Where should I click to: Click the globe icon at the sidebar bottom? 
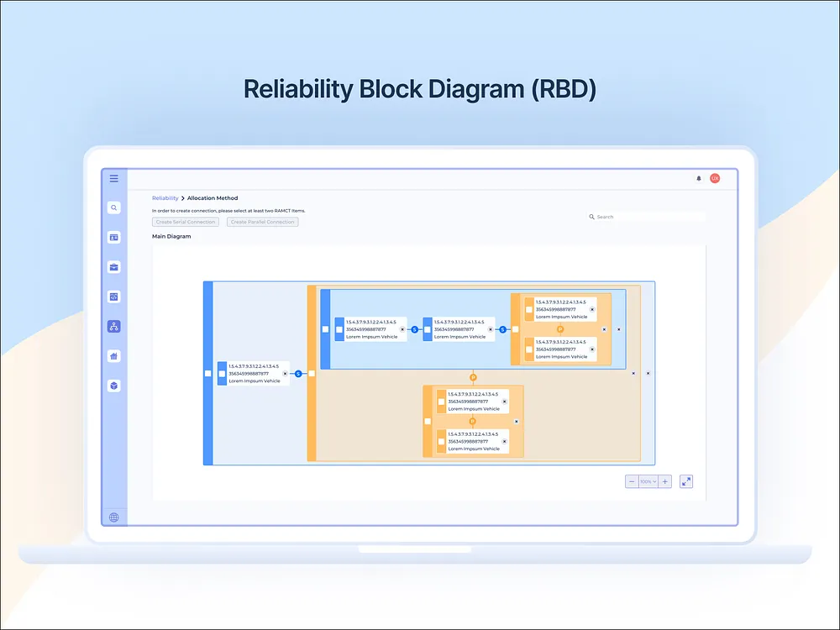tap(113, 517)
